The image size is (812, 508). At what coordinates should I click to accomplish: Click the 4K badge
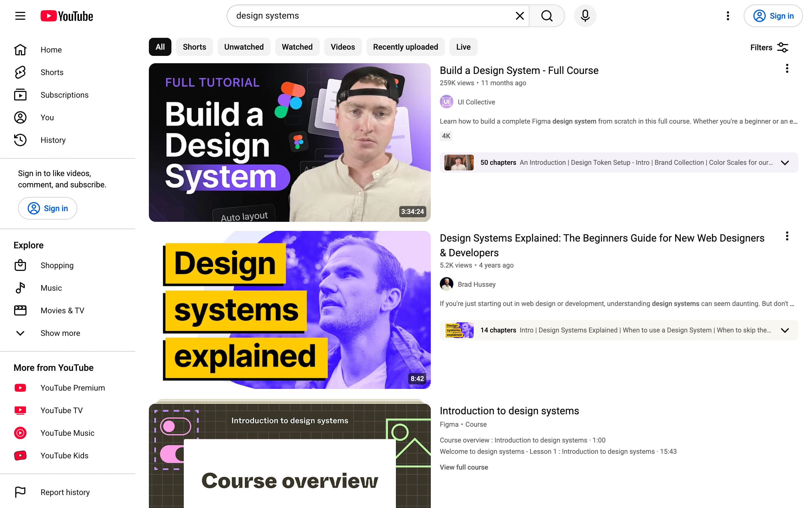pos(446,136)
